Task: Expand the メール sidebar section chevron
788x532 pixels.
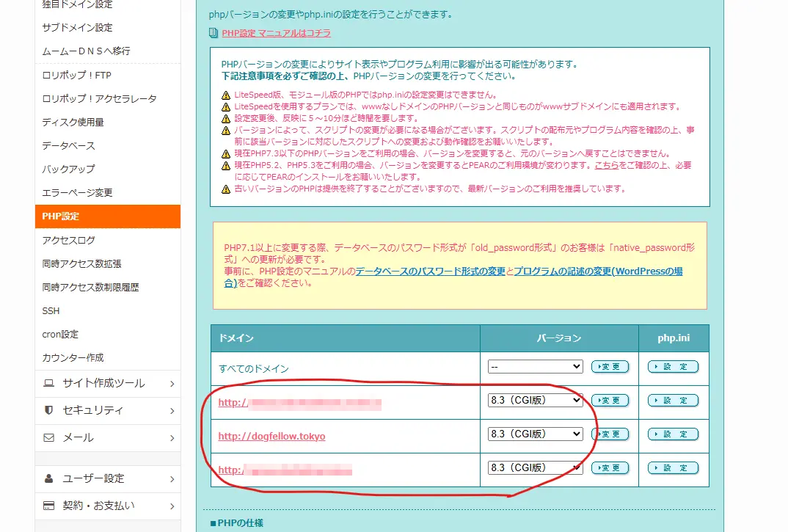Action: [x=172, y=438]
